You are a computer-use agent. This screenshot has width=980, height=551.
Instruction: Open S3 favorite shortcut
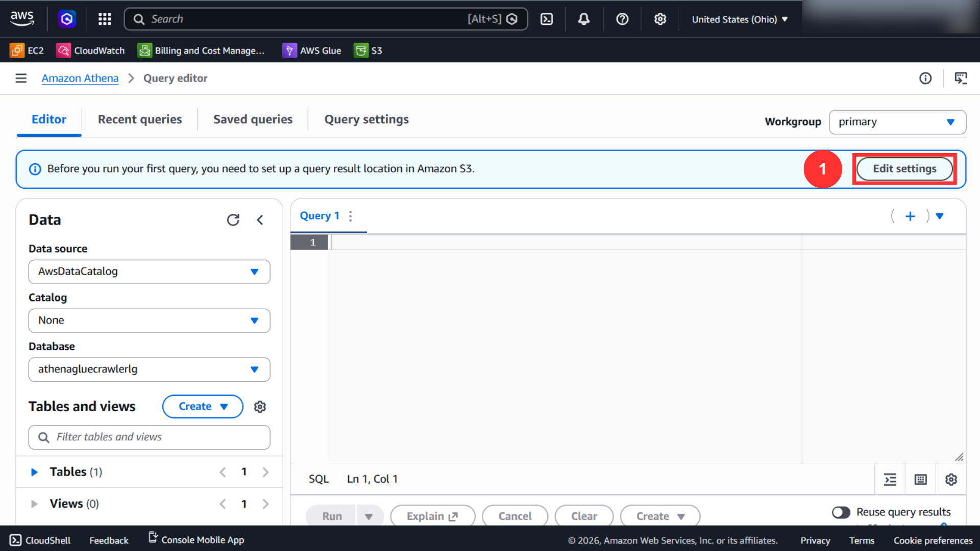tap(368, 51)
